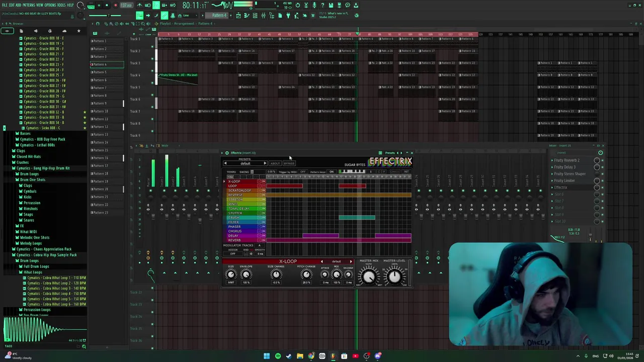Select Effectrix slot in mixer
Viewport: 644px width, 362px height.
(x=560, y=188)
